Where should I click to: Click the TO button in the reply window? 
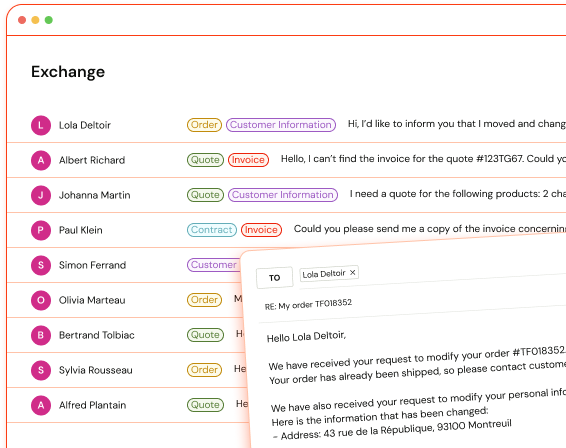pos(274,278)
